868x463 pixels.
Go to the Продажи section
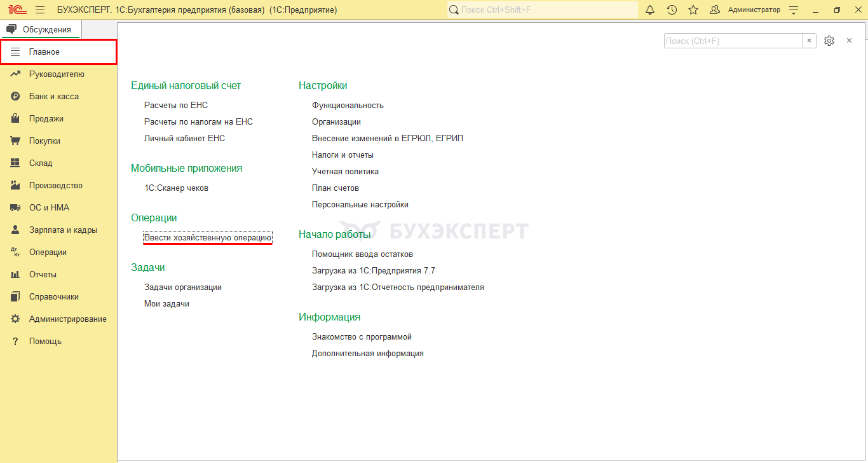pyautogui.click(x=58, y=119)
